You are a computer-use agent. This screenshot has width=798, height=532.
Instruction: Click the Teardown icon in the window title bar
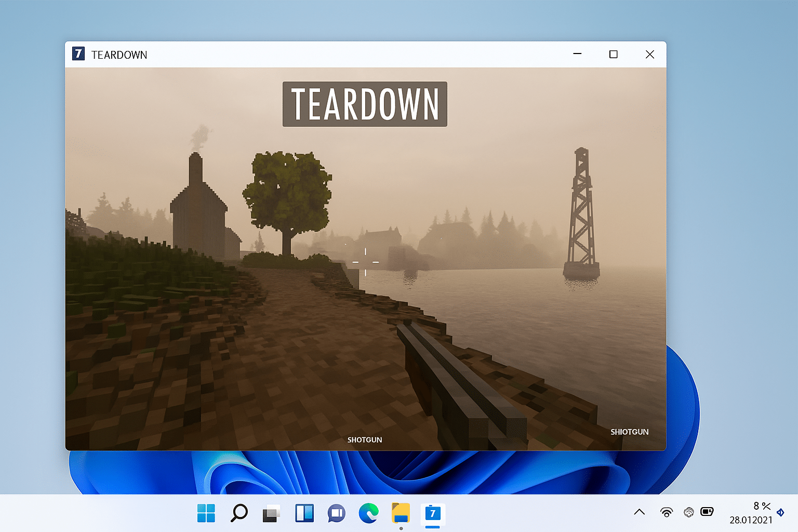(78, 54)
